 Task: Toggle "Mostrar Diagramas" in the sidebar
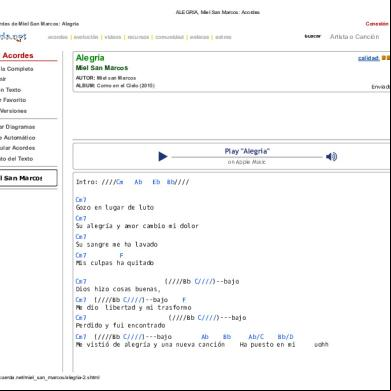pyautogui.click(x=17, y=127)
